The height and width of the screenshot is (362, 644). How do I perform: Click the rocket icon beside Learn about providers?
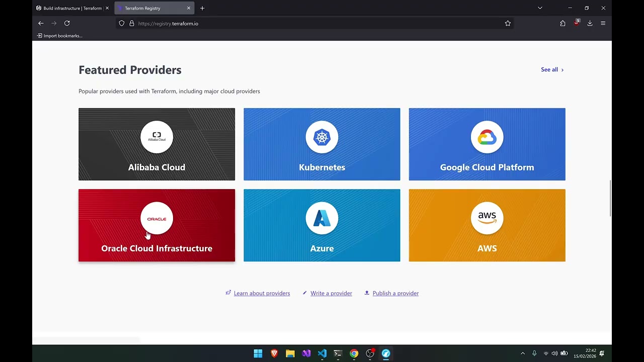coord(228,293)
